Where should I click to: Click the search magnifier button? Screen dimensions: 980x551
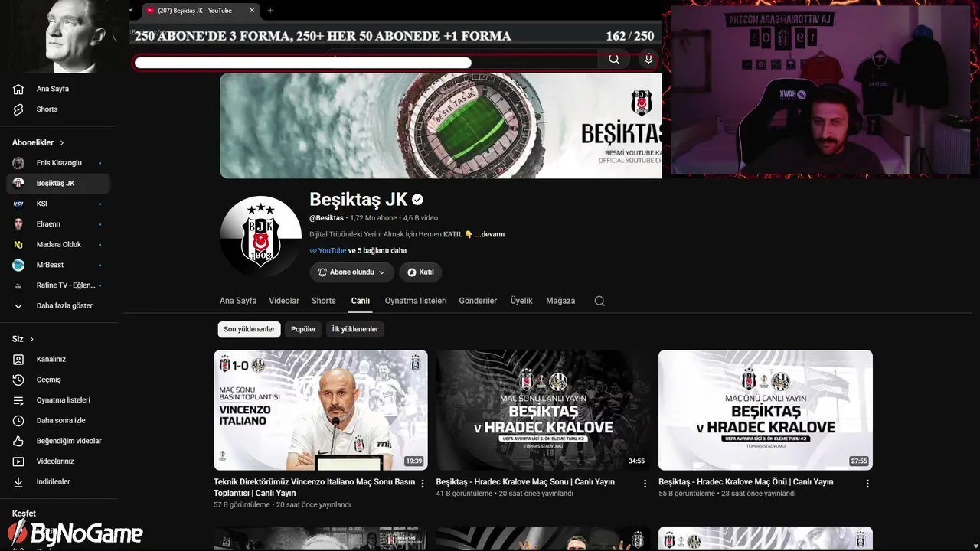pos(614,59)
